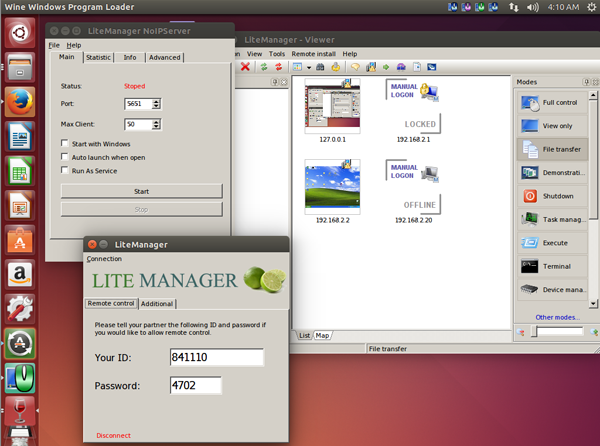The width and height of the screenshot is (600, 446).
Task: Select Full control mode
Action: (x=552, y=103)
